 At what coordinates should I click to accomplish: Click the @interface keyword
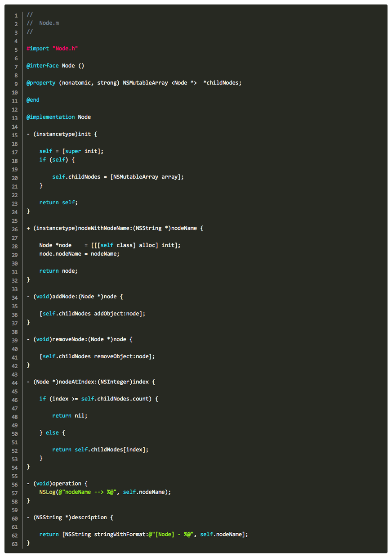coord(43,66)
